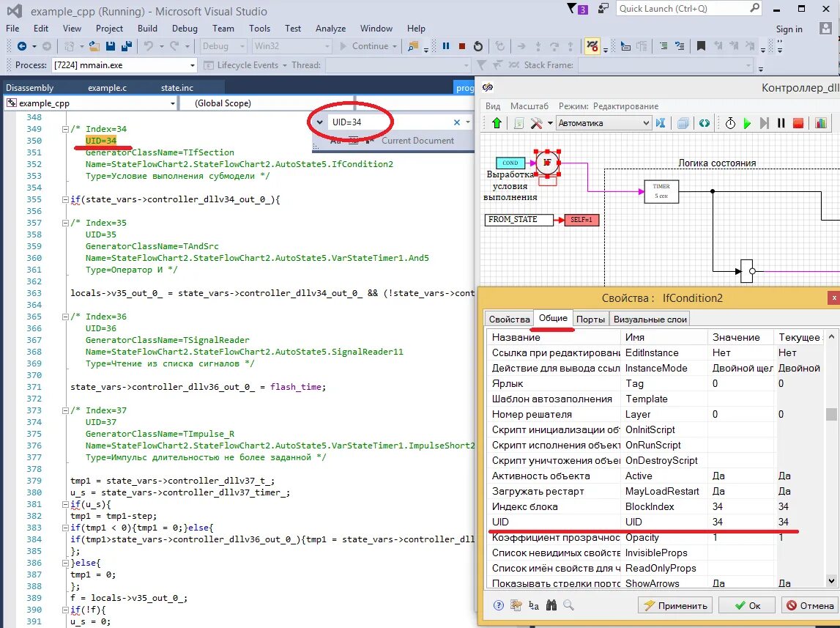Collapse the if(state_vars) block on line 355
The image size is (840, 628).
(x=65, y=199)
